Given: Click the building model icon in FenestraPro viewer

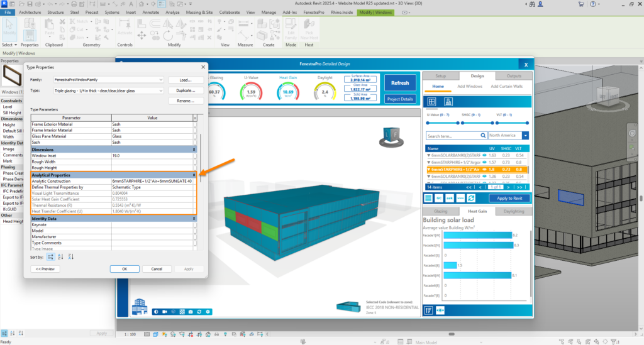Looking at the screenshot, I should click(140, 307).
